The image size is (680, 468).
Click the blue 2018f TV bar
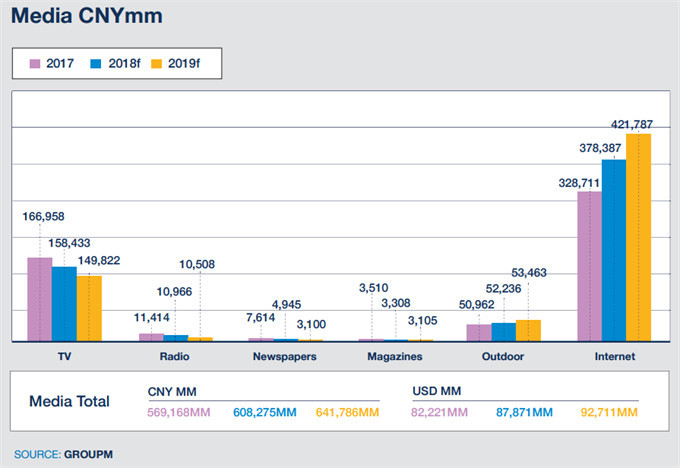(x=64, y=303)
